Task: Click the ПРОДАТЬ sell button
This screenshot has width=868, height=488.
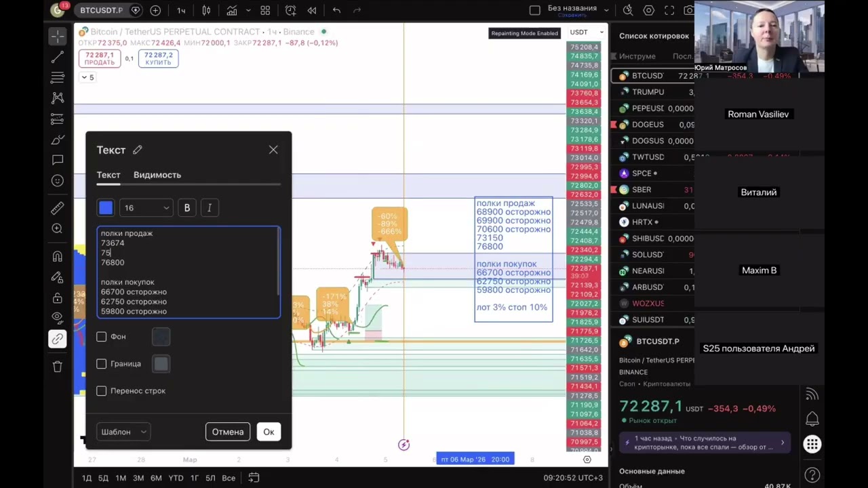Action: (x=100, y=58)
